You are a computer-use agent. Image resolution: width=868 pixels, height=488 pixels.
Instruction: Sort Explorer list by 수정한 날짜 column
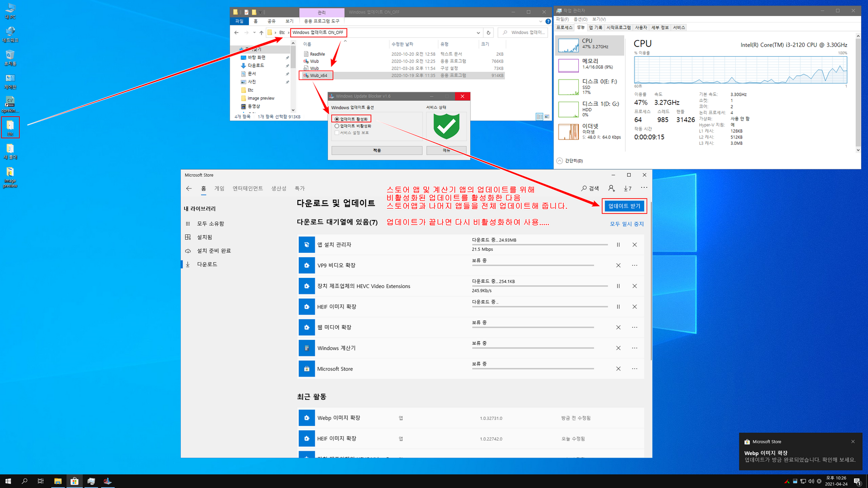coord(402,44)
